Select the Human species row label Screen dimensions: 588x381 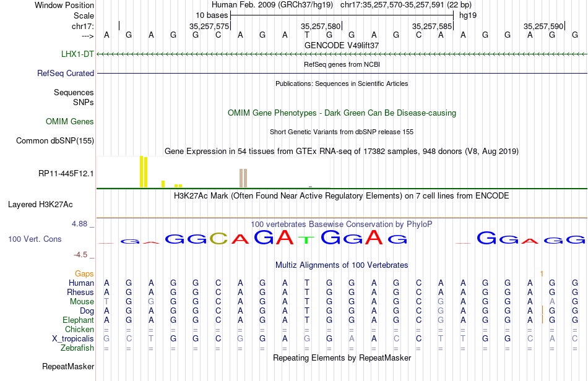81,283
